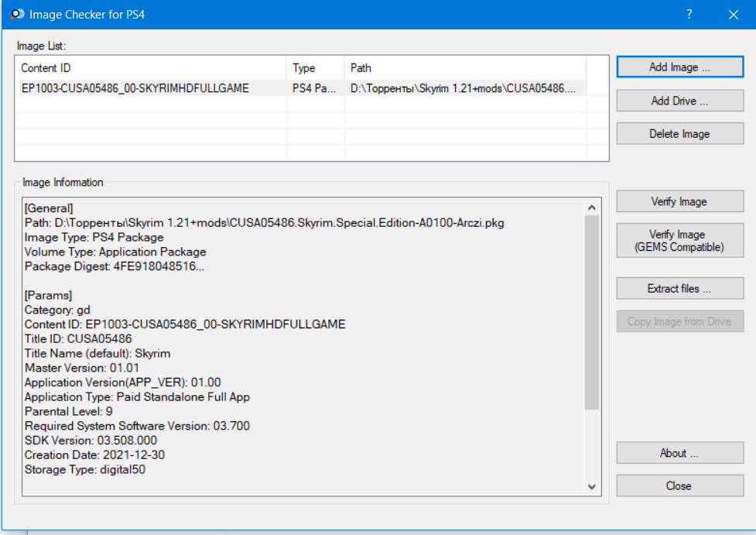Click 'Package Digest: 4FE918048516...' line
The width and height of the screenshot is (756, 535).
pos(115,266)
